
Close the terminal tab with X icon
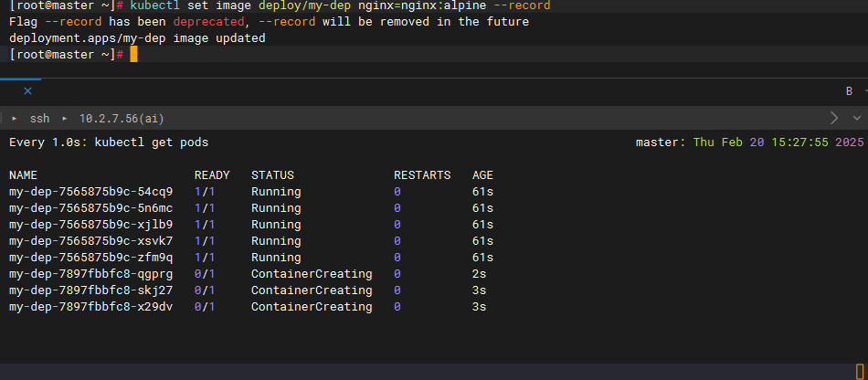click(x=27, y=90)
